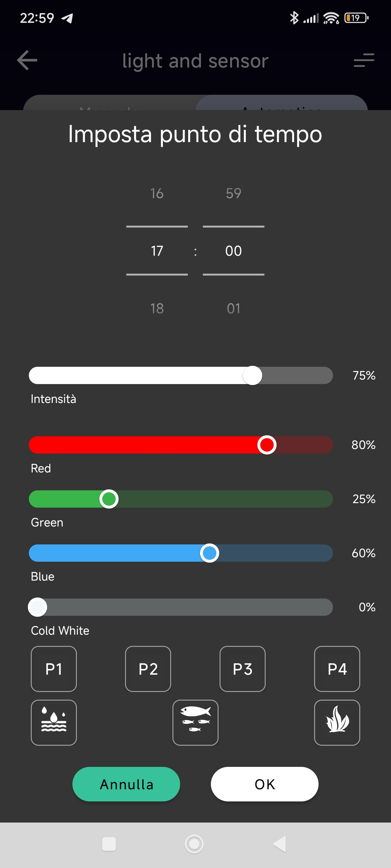Cancel with the Annulla button
Screen dimensions: 391x868
point(126,784)
